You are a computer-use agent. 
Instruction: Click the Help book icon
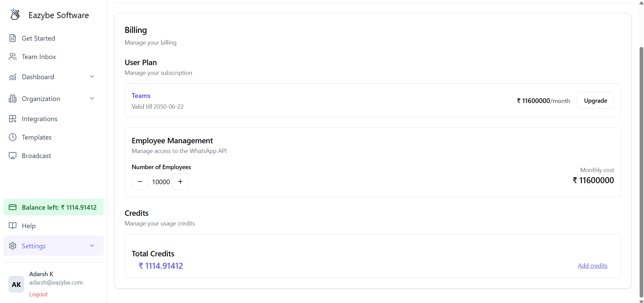pyautogui.click(x=12, y=226)
